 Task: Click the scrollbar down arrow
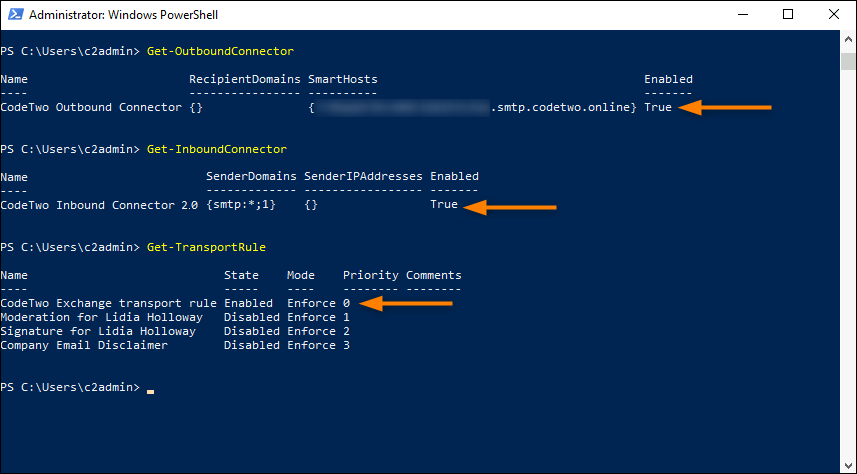[848, 464]
